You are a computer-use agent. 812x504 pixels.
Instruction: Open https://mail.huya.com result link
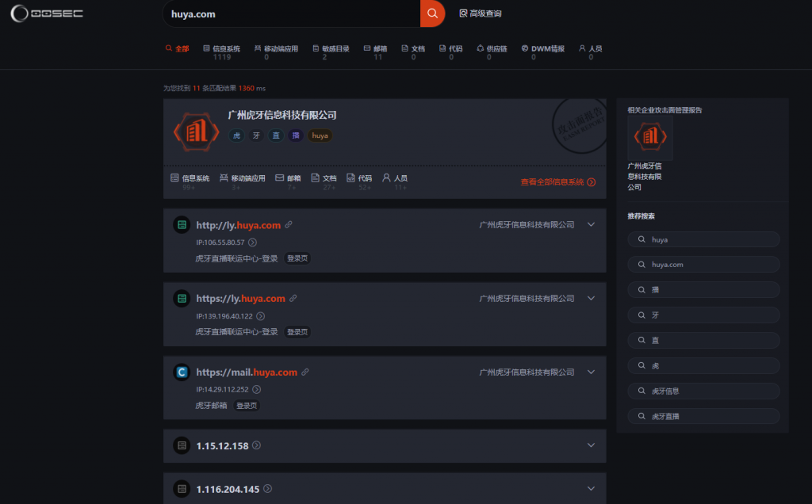[x=247, y=372]
